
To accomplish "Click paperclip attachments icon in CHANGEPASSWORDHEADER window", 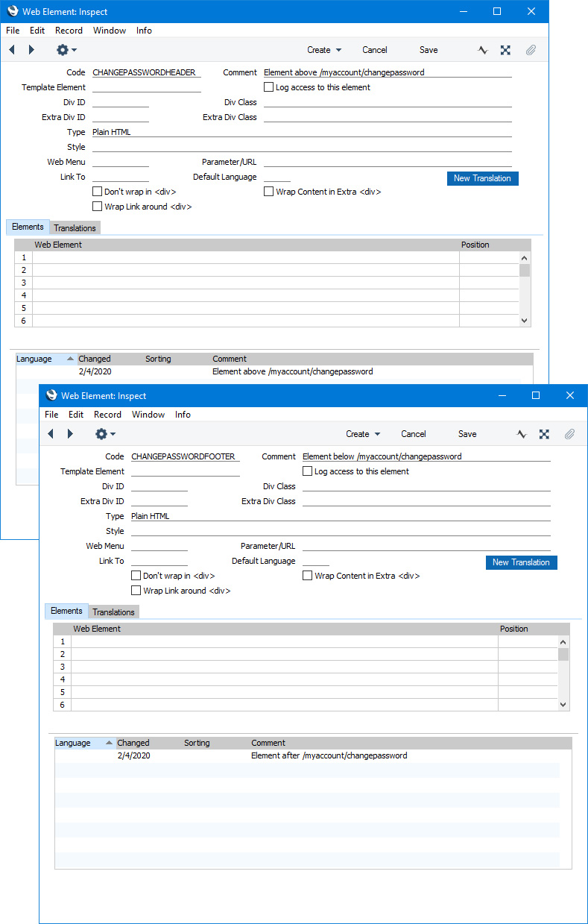I will click(x=531, y=50).
